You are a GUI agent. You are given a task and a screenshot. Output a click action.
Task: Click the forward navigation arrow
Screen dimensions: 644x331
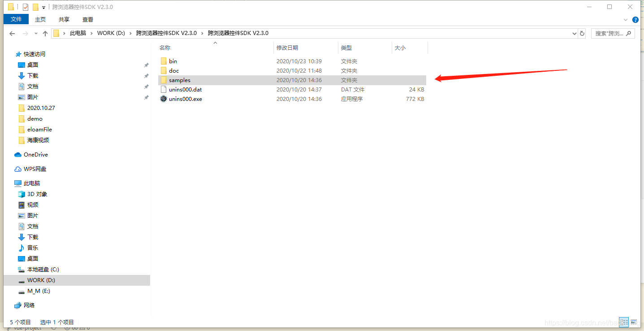tap(25, 34)
